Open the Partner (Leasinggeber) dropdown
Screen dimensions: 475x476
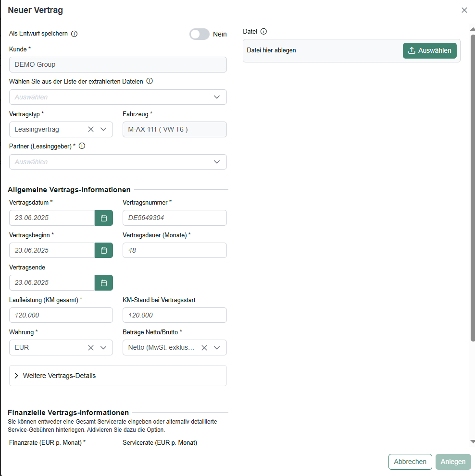[118, 162]
